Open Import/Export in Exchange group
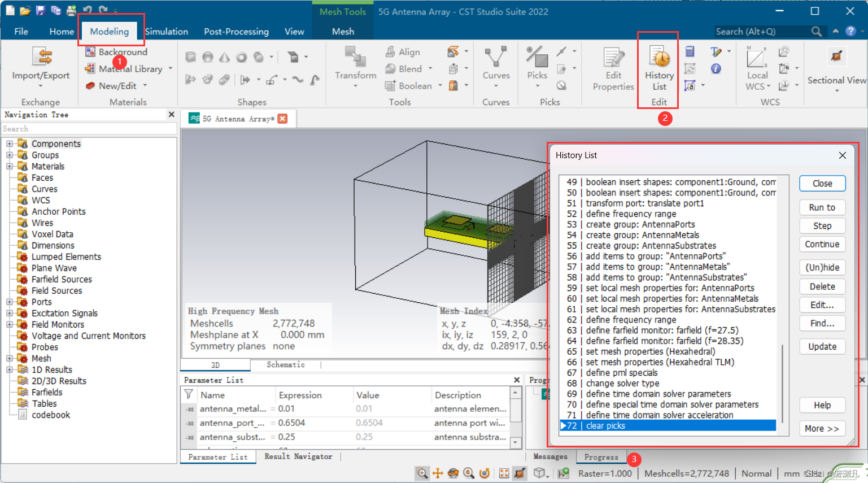This screenshot has width=868, height=483. click(41, 68)
